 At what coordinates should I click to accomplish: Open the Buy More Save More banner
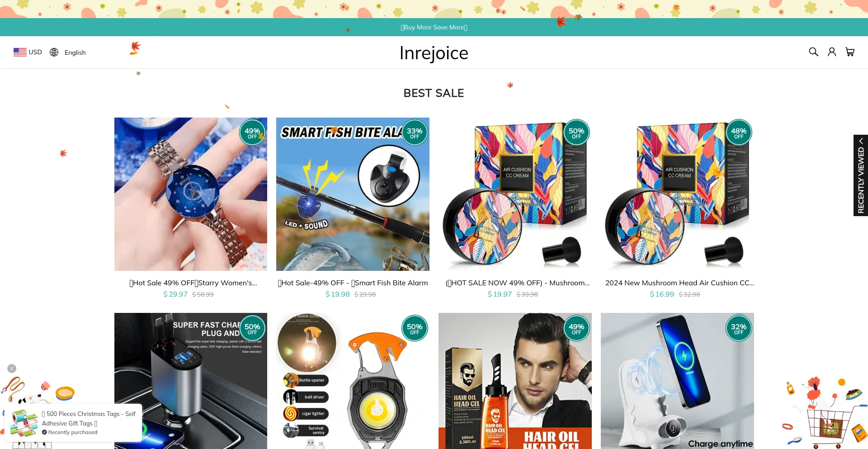coord(434,27)
